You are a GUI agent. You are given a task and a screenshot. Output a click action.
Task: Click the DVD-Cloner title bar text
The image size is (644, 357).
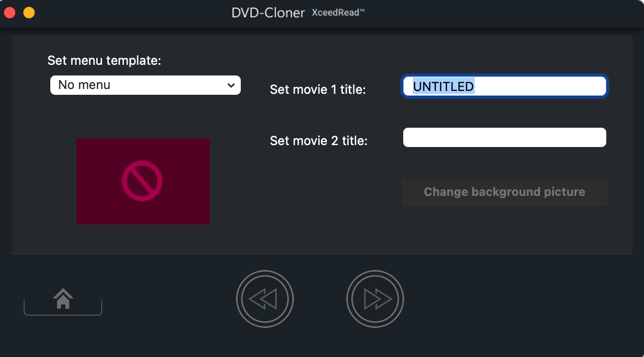coord(268,13)
